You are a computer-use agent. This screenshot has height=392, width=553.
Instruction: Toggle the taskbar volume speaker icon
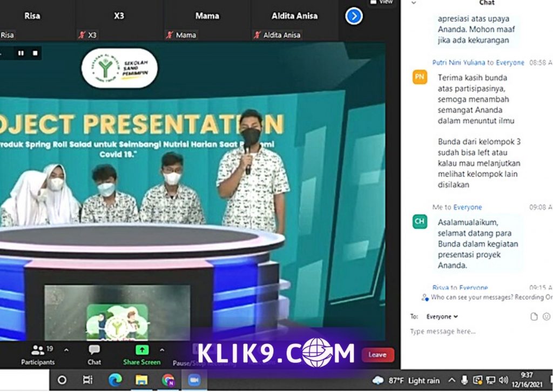(x=503, y=380)
